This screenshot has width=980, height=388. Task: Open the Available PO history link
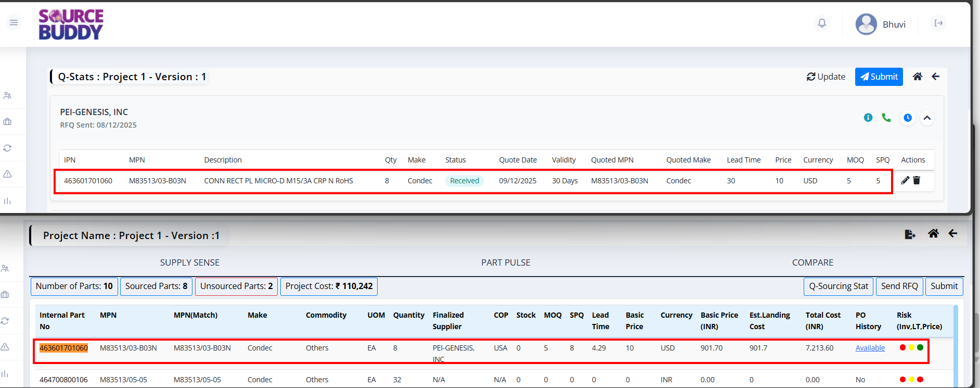pos(870,348)
